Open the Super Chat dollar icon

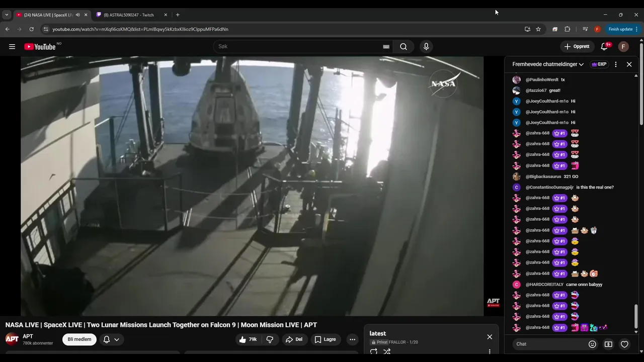tap(608, 344)
